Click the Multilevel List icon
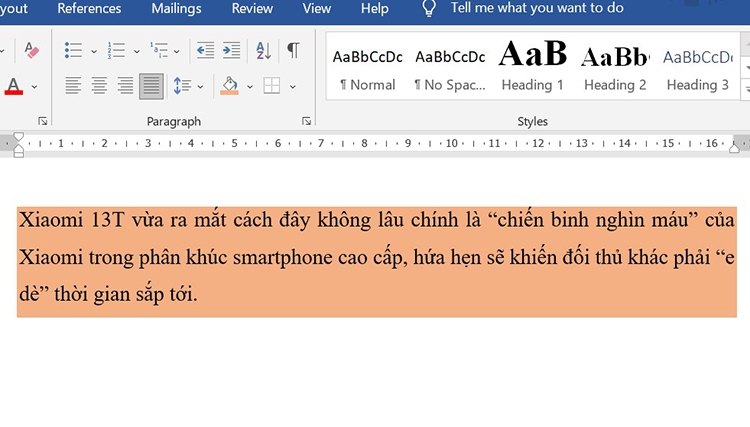The height and width of the screenshot is (427, 750). click(159, 50)
